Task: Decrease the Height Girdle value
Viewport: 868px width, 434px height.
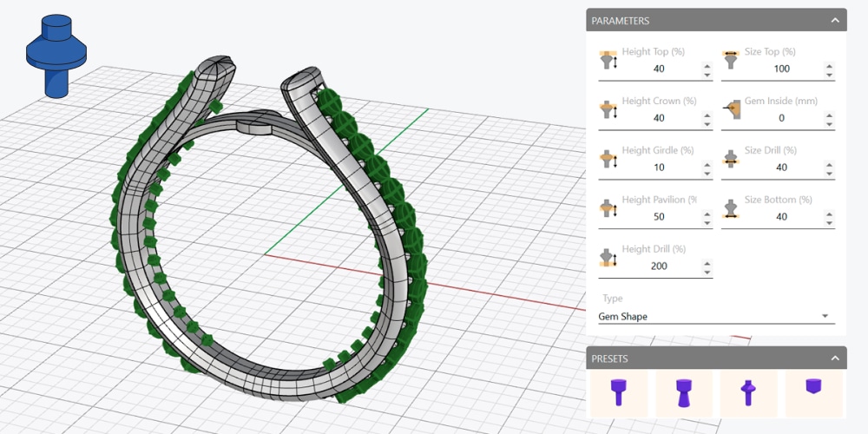Action: (707, 174)
